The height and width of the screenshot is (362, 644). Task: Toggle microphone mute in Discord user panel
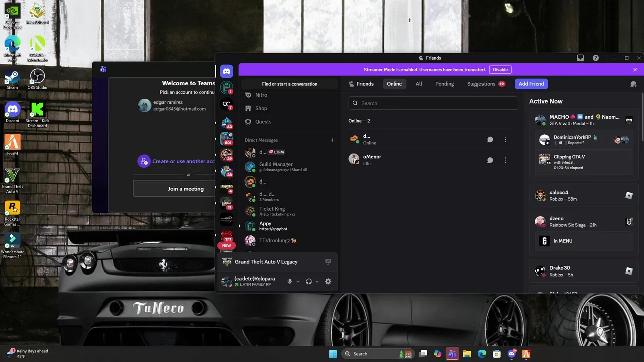(290, 282)
